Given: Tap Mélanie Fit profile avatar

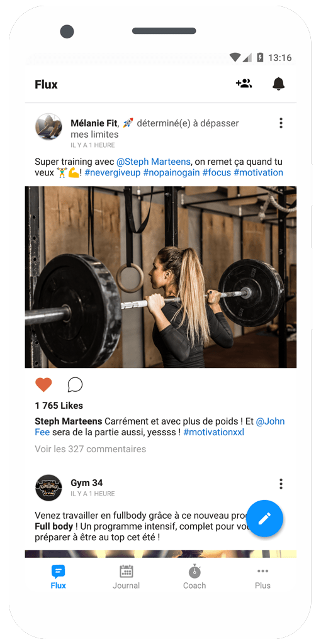Looking at the screenshot, I should (x=48, y=127).
